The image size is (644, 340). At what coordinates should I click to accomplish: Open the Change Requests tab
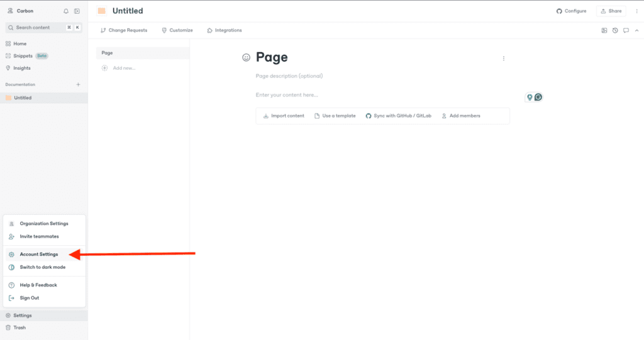[124, 30]
